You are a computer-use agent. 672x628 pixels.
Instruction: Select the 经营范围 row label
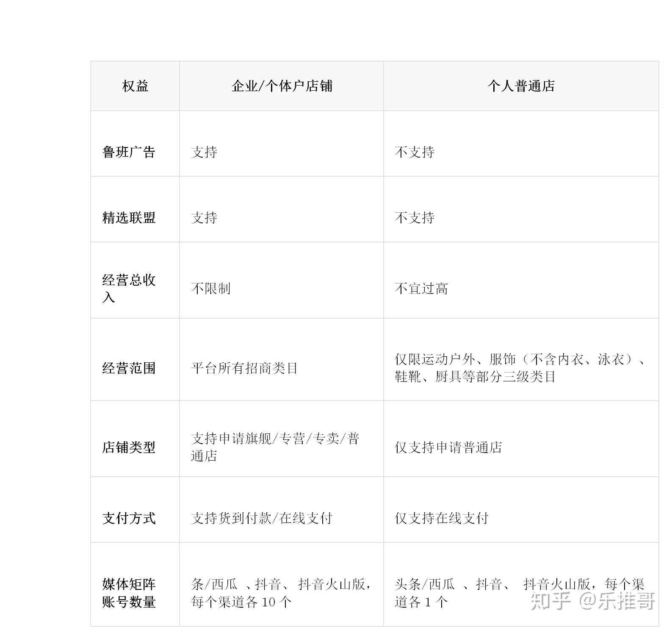129,368
